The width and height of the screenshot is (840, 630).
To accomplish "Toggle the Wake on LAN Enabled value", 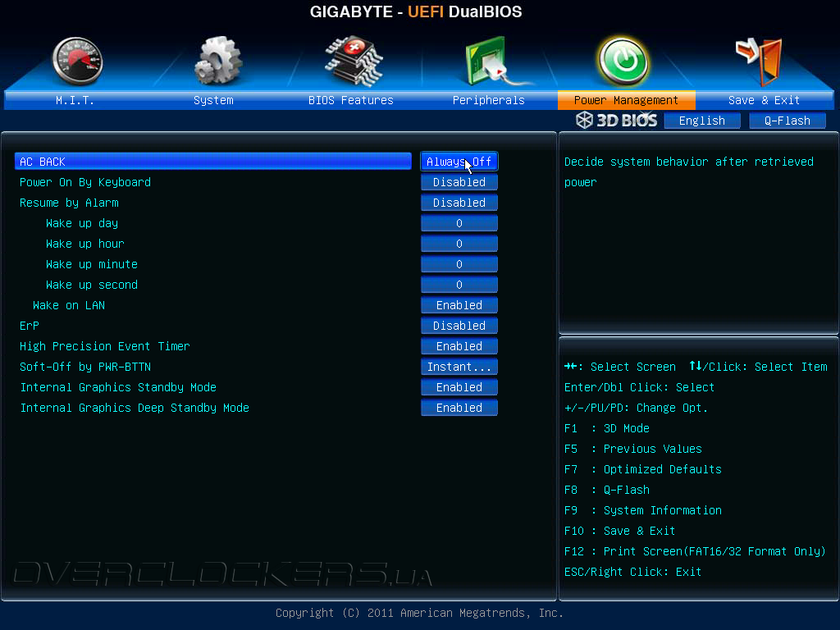I will 459,305.
